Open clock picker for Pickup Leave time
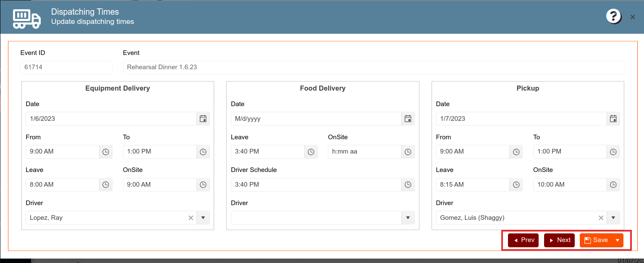Viewport: 644px width, 263px height. (516, 185)
